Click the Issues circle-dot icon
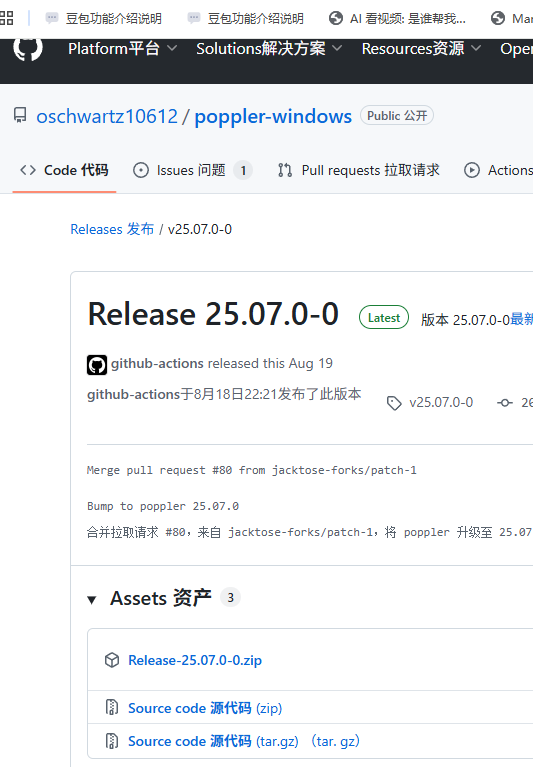Image resolution: width=533 pixels, height=767 pixels. point(141,170)
